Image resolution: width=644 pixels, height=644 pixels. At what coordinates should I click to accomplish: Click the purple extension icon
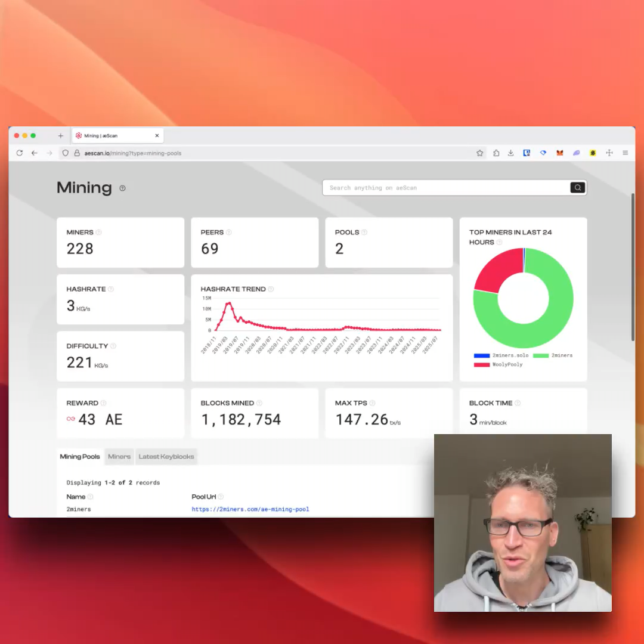(576, 153)
